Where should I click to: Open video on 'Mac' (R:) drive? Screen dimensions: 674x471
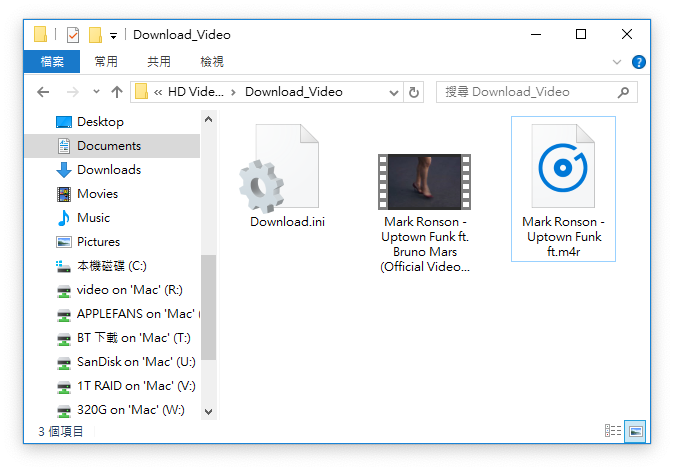pos(113,290)
